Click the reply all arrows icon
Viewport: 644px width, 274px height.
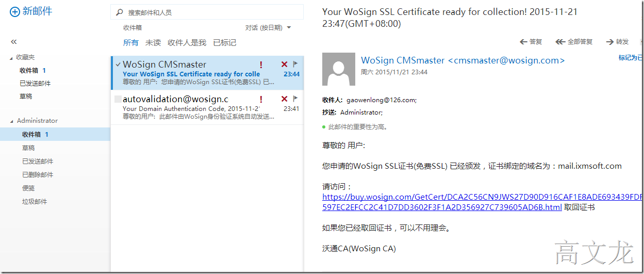[560, 42]
